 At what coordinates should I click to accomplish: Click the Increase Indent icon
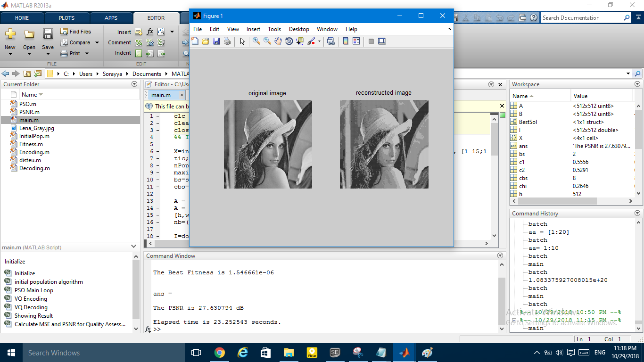click(150, 53)
